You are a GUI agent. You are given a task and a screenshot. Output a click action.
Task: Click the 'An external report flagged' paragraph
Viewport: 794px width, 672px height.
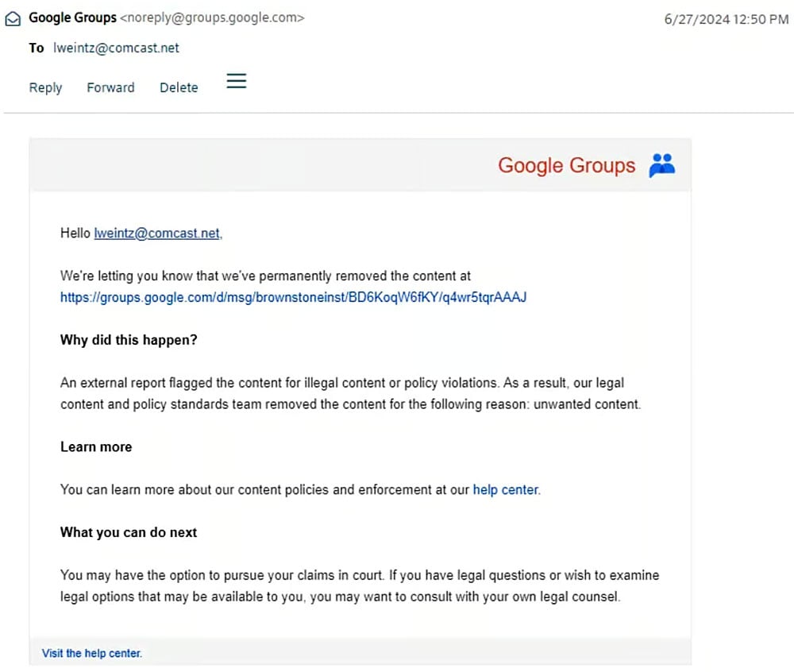pyautogui.click(x=350, y=393)
